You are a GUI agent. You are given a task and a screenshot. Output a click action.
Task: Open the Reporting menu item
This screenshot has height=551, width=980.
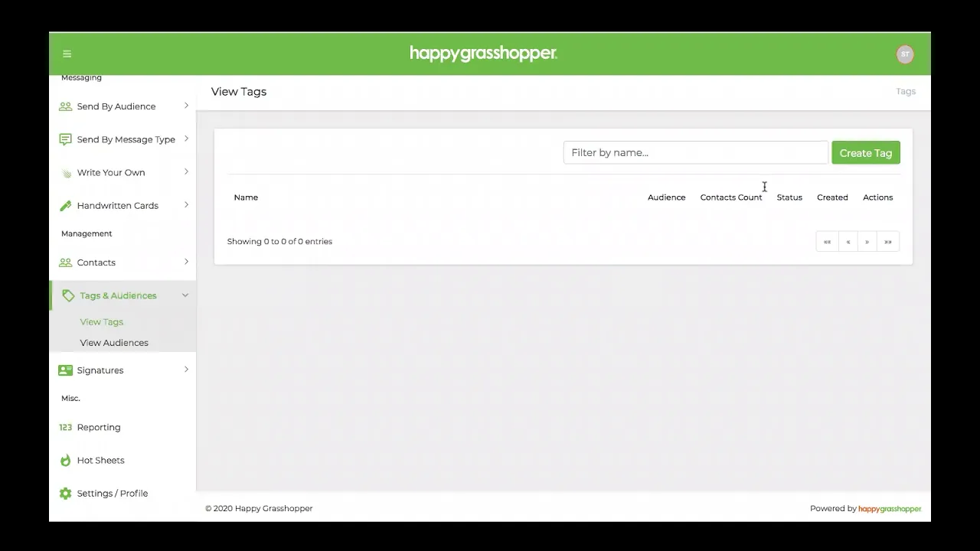[122, 427]
